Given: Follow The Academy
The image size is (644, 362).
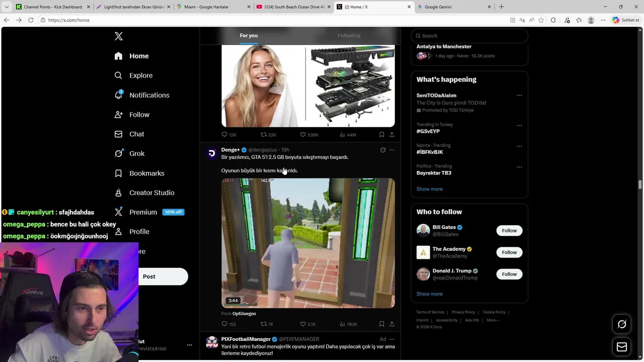Looking at the screenshot, I should tap(509, 252).
